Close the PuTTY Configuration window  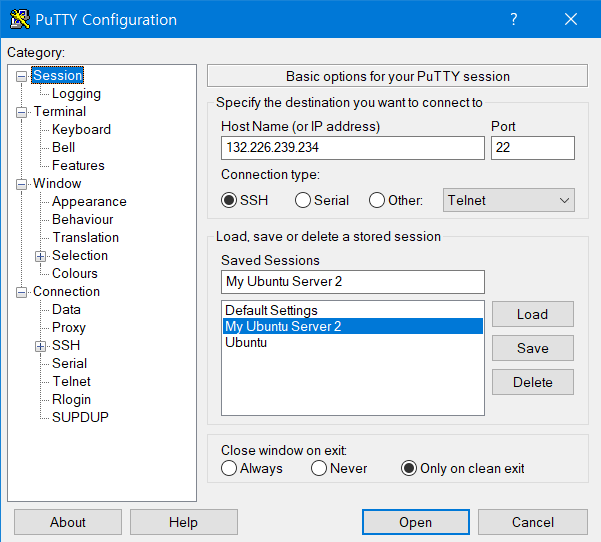coord(571,19)
